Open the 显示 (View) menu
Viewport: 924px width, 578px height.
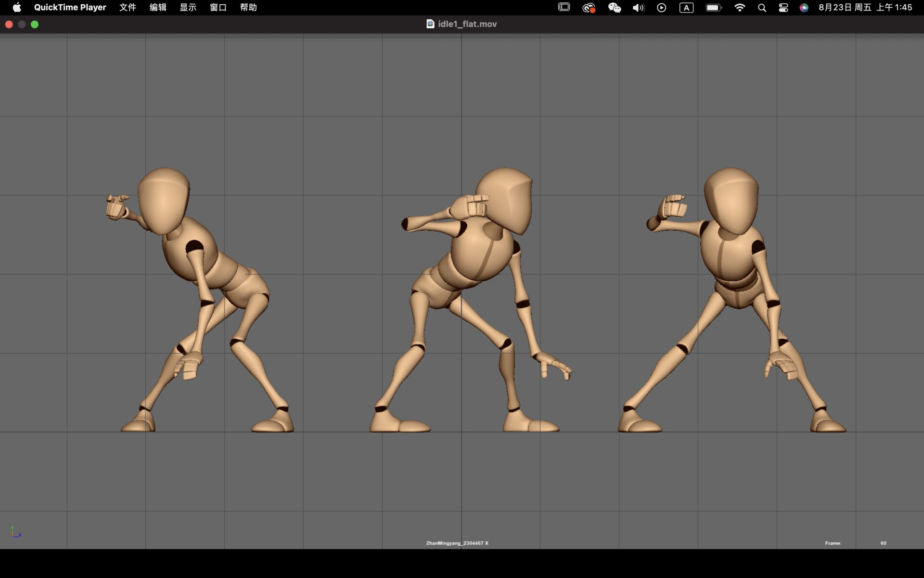tap(188, 7)
